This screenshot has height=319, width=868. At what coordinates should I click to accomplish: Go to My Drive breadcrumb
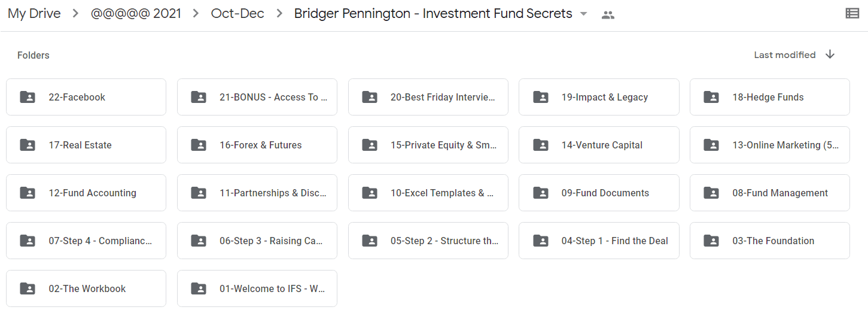[34, 14]
